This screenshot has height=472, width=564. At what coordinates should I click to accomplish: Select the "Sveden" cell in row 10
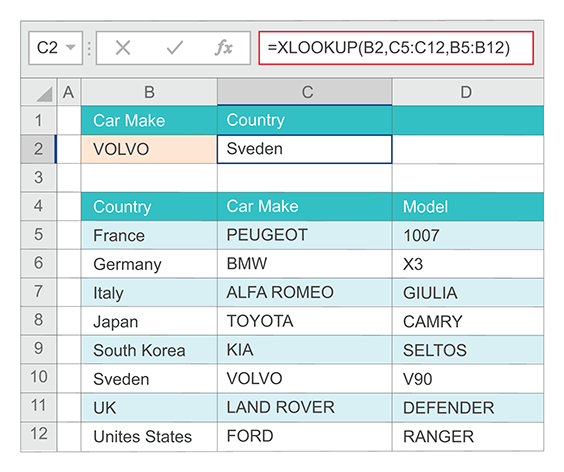149,378
